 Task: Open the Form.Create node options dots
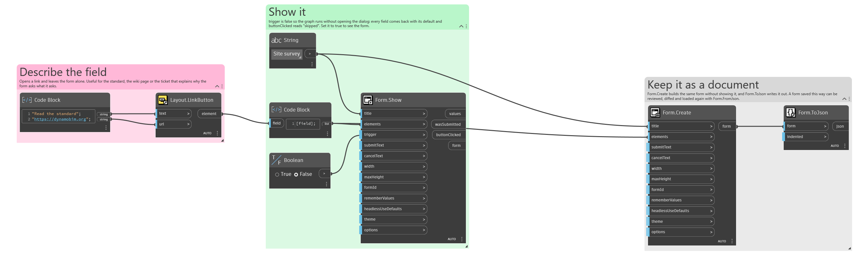coord(732,241)
